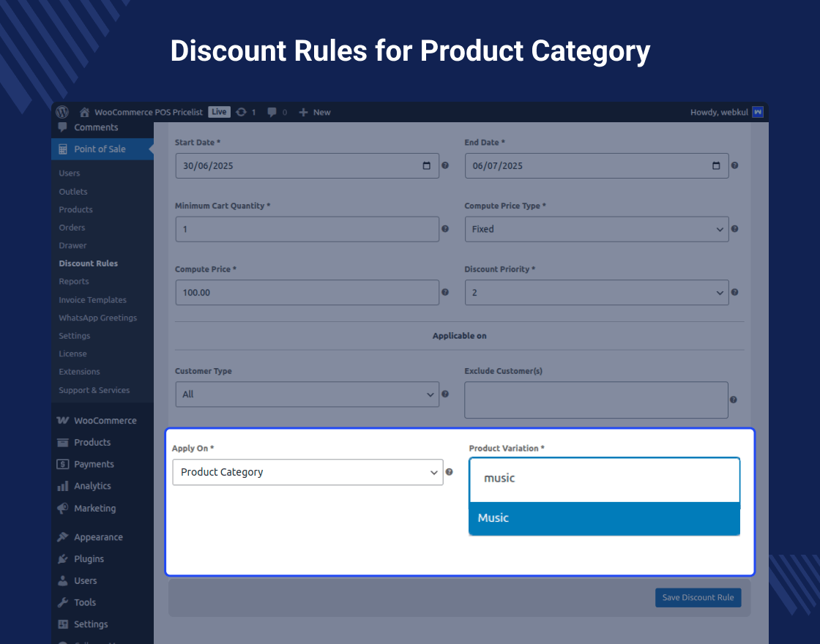
Task: Open the WooCommerce sidebar menu
Action: 105,421
